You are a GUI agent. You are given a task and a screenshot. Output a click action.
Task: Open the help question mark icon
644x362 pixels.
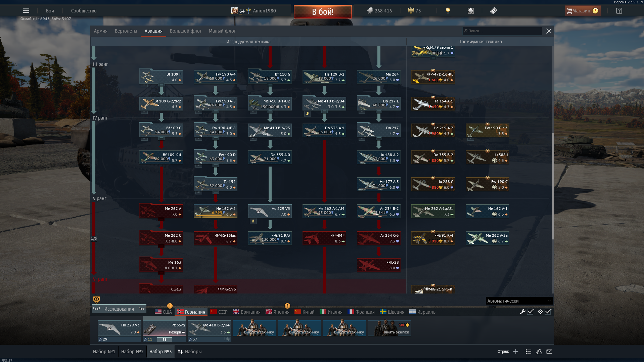tap(619, 11)
